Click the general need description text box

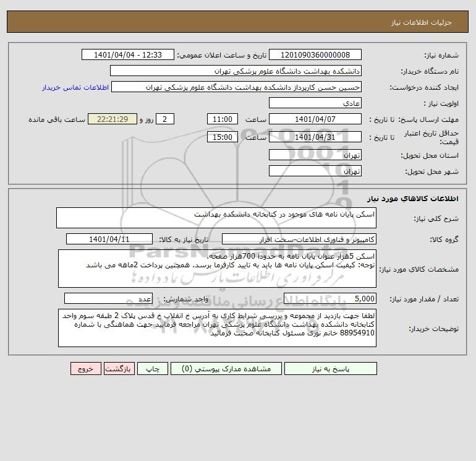pos(216,218)
